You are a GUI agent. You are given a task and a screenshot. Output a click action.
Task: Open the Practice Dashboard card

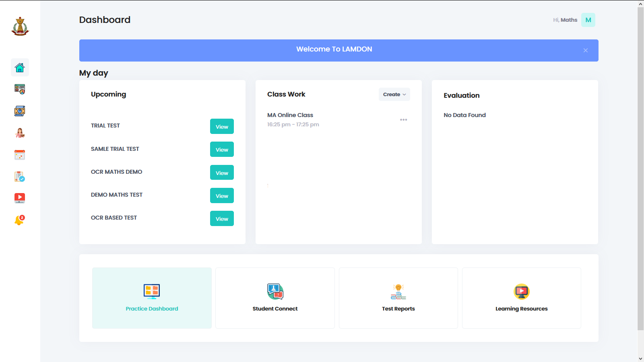pos(152,298)
